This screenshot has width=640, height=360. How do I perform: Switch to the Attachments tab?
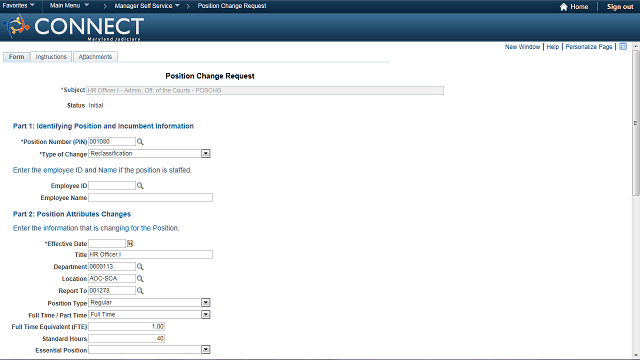pyautogui.click(x=95, y=57)
